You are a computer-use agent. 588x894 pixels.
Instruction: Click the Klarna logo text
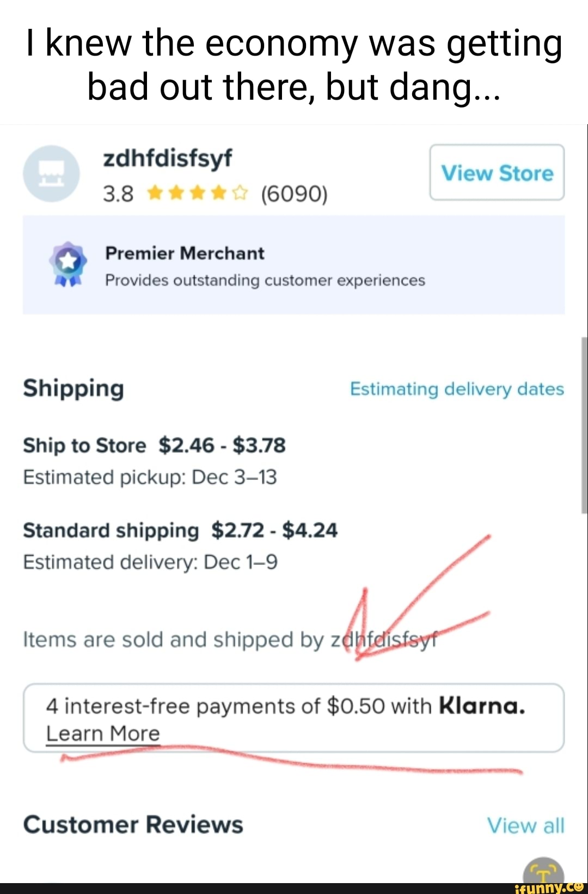click(x=482, y=706)
